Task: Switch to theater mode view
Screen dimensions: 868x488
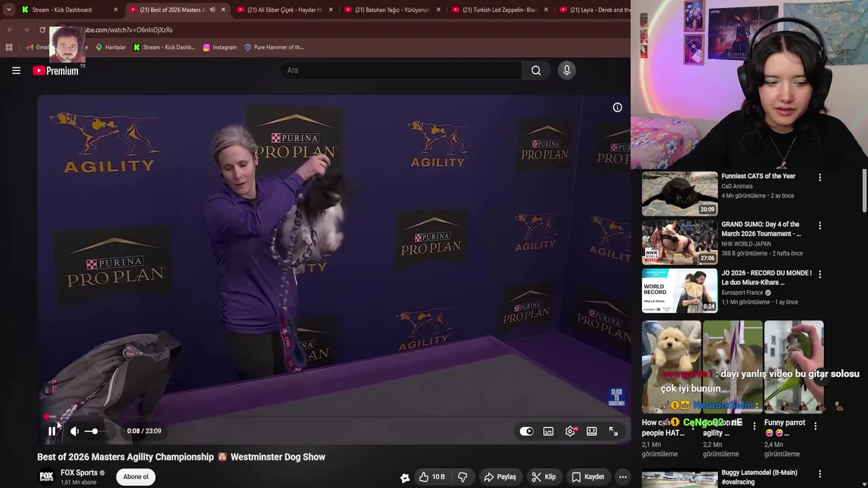Action: pyautogui.click(x=592, y=431)
